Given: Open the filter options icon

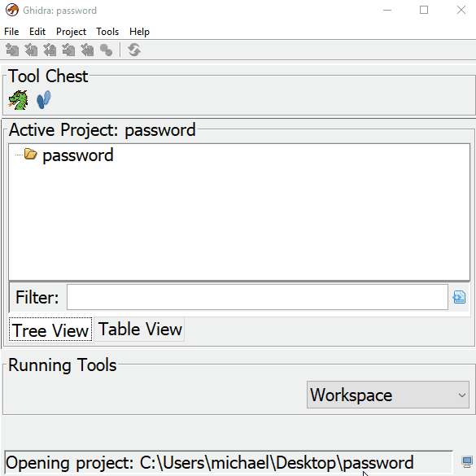Looking at the screenshot, I should tap(459, 297).
